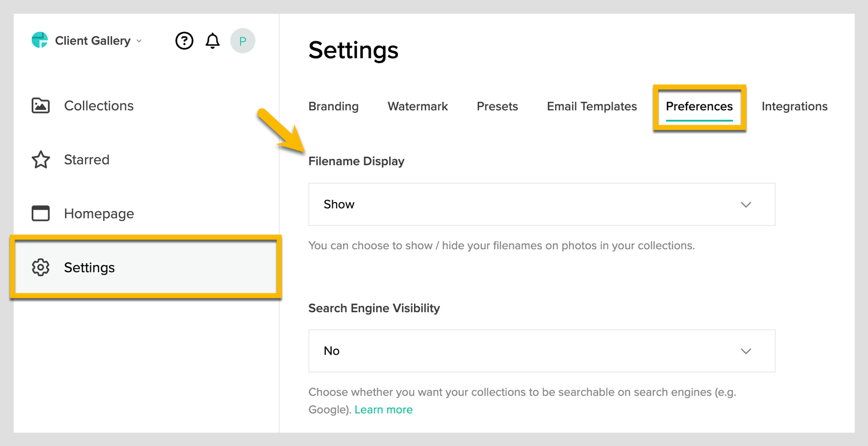This screenshot has height=446, width=868.
Task: Open the Filename Display dropdown
Action: (541, 205)
